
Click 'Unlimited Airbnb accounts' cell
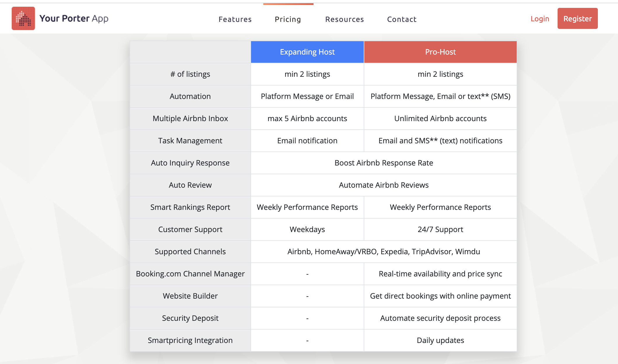pyautogui.click(x=440, y=119)
